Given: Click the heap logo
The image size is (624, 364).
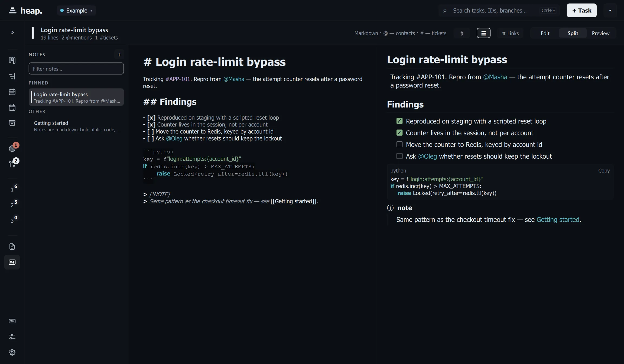Looking at the screenshot, I should click(25, 11).
